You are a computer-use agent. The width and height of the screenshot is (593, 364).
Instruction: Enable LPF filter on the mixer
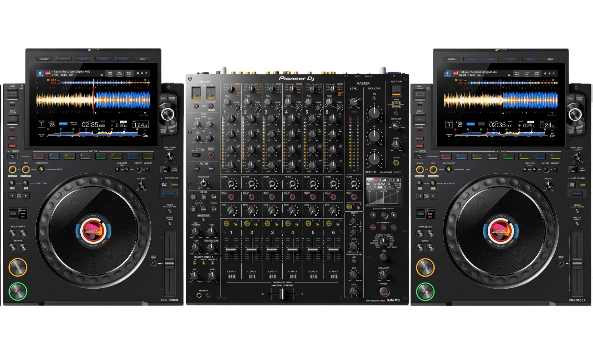point(196,169)
